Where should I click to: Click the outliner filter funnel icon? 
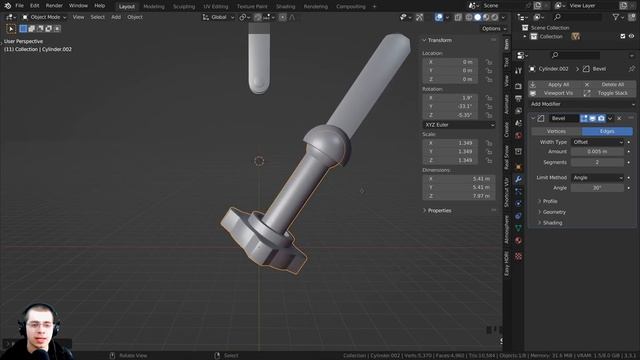pos(616,17)
